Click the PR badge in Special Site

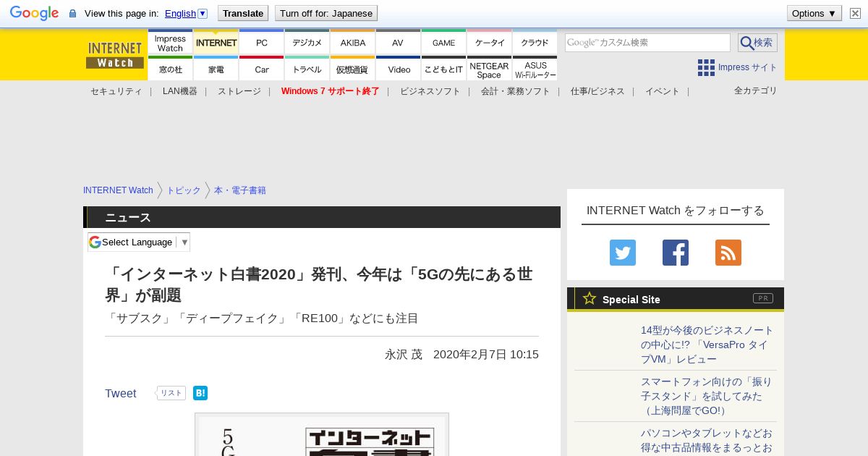(x=763, y=298)
